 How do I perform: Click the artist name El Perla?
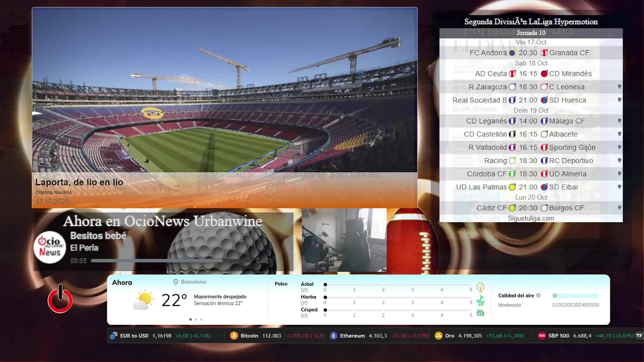pos(84,248)
